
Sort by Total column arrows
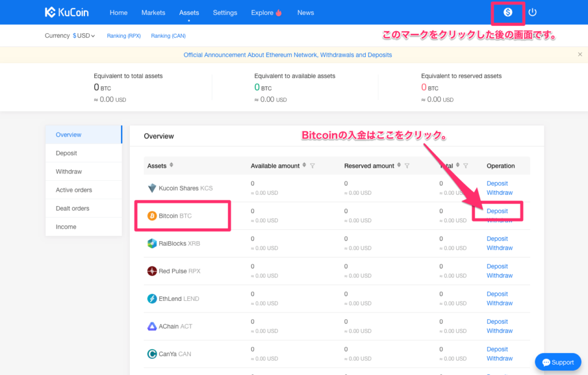click(x=458, y=165)
